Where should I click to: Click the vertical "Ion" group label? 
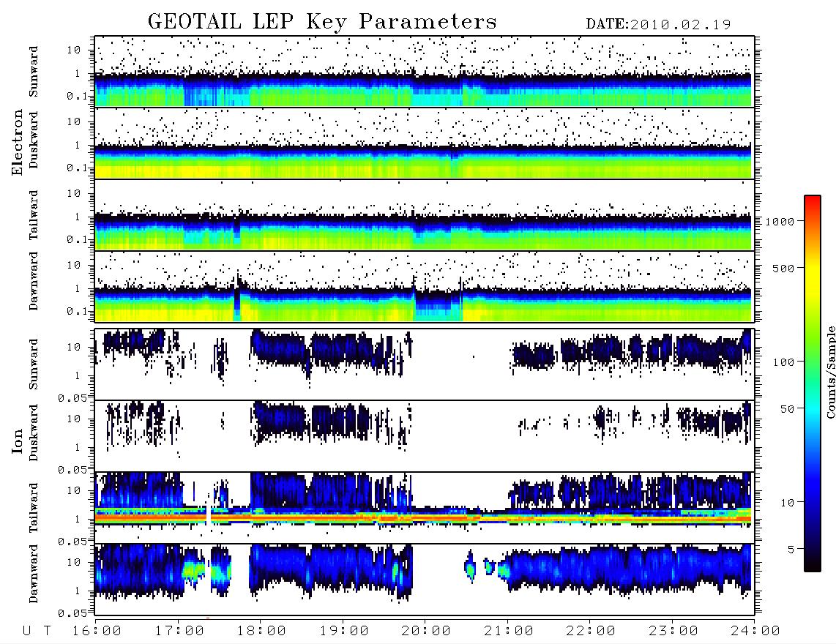click(17, 441)
